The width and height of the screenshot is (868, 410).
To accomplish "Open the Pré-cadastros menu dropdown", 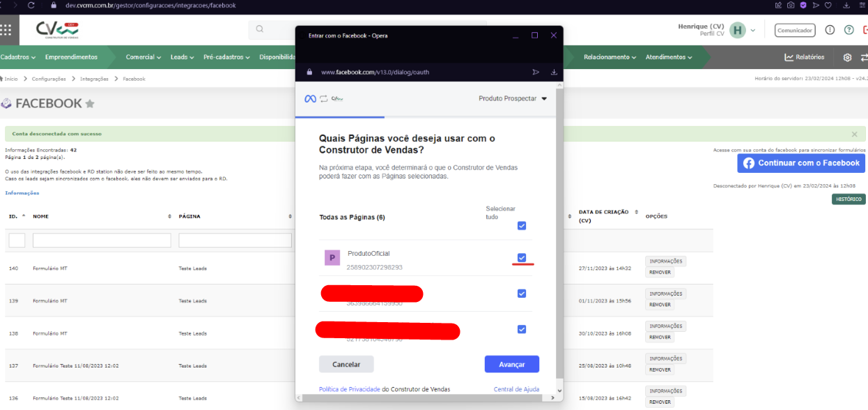I will pos(227,57).
